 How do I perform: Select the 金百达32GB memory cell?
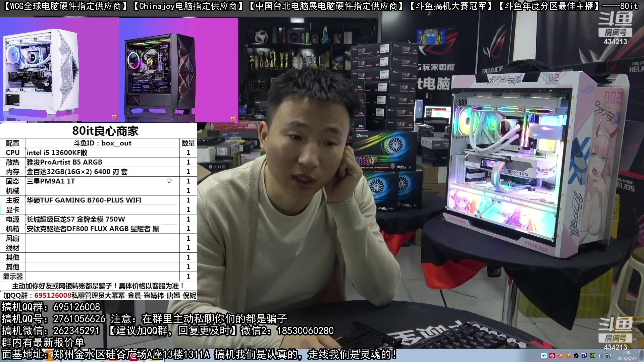pos(103,172)
